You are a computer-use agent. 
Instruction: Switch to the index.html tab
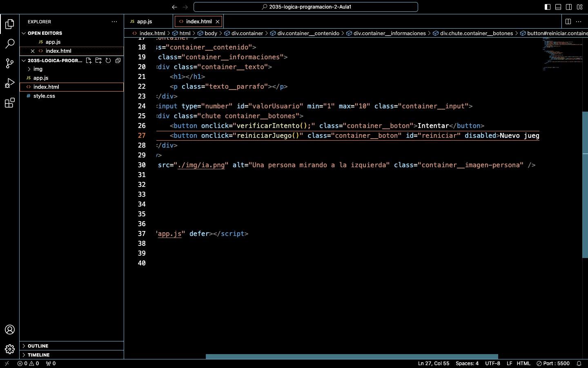pos(198,22)
